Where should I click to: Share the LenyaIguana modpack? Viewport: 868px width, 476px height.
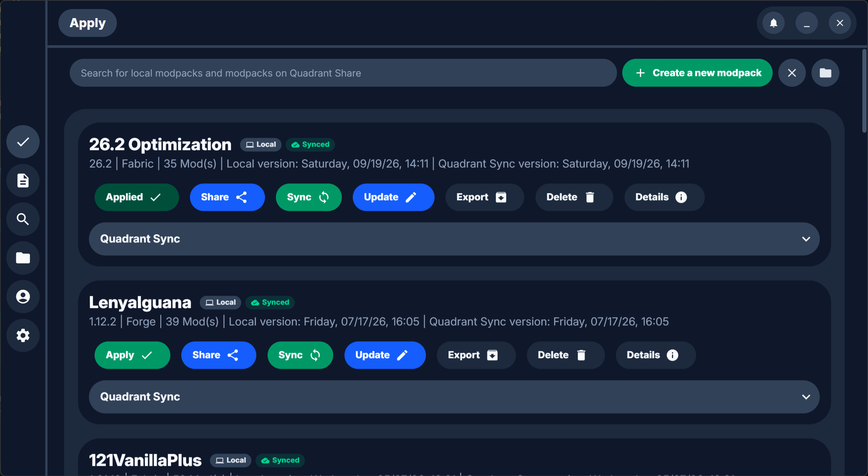tap(219, 355)
